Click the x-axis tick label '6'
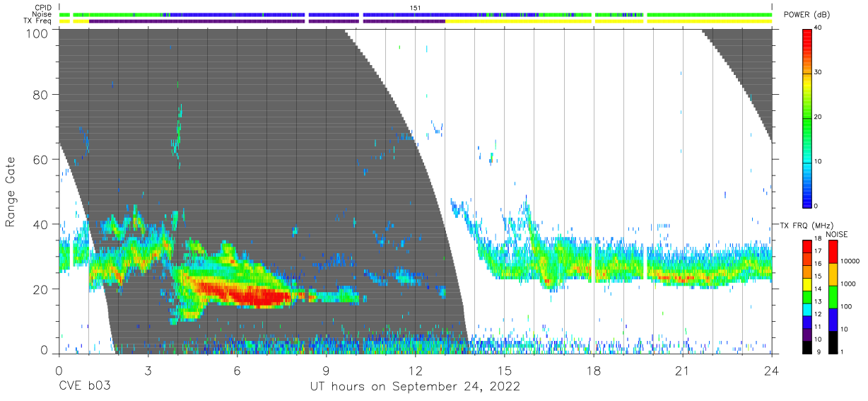The width and height of the screenshot is (868, 401). [237, 370]
